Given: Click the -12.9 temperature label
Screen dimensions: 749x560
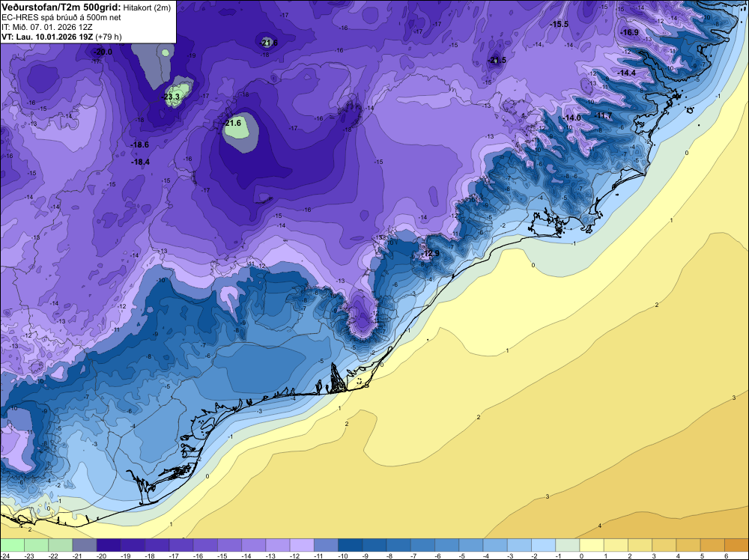Looking at the screenshot, I should click(x=430, y=253).
